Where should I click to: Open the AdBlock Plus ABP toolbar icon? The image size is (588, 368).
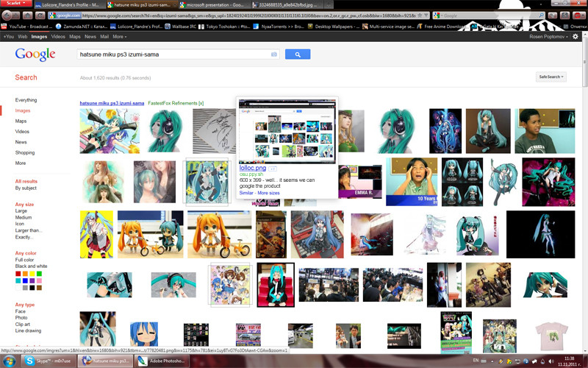[579, 15]
